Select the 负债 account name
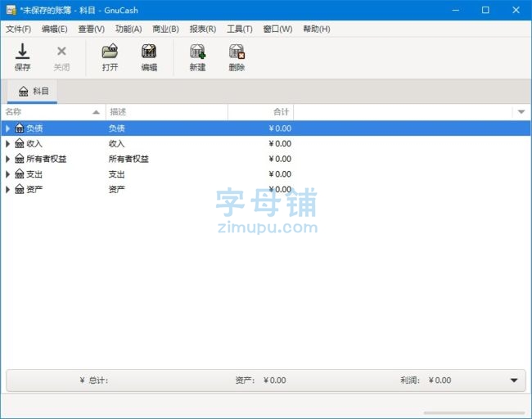The width and height of the screenshot is (532, 419). point(34,128)
